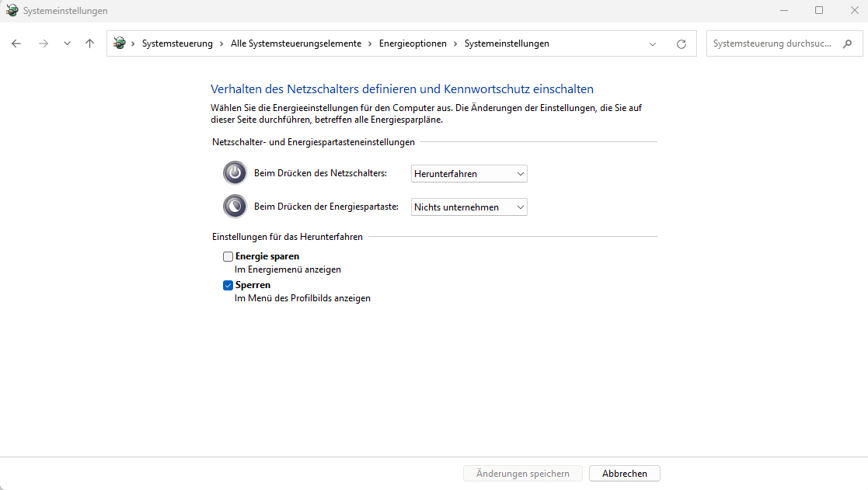Click Netzschalter- und Energiespartasteneinstellungen label
The width and height of the screenshot is (868, 490).
pos(313,142)
